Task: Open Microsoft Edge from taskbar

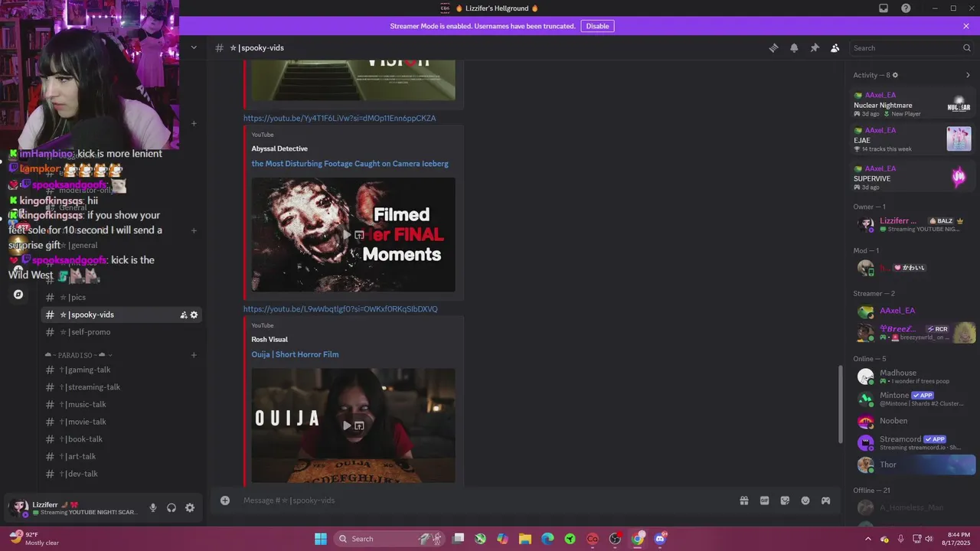Action: 547,539
